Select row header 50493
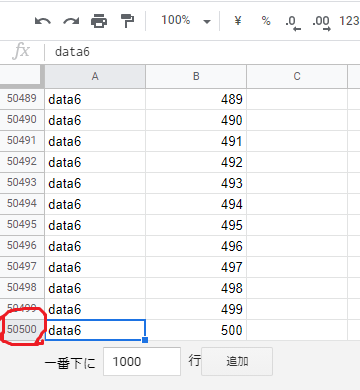 click(22, 183)
